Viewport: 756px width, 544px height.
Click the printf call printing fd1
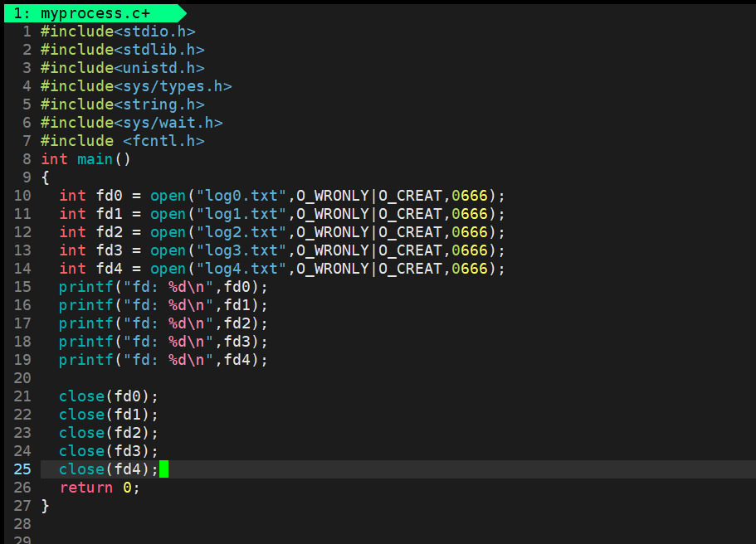tap(163, 305)
